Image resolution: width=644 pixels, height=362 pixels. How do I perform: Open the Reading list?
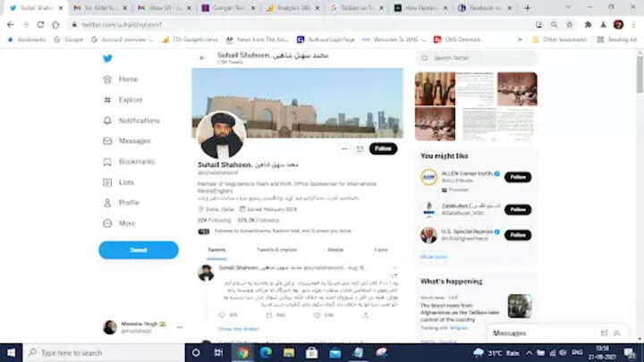point(616,39)
